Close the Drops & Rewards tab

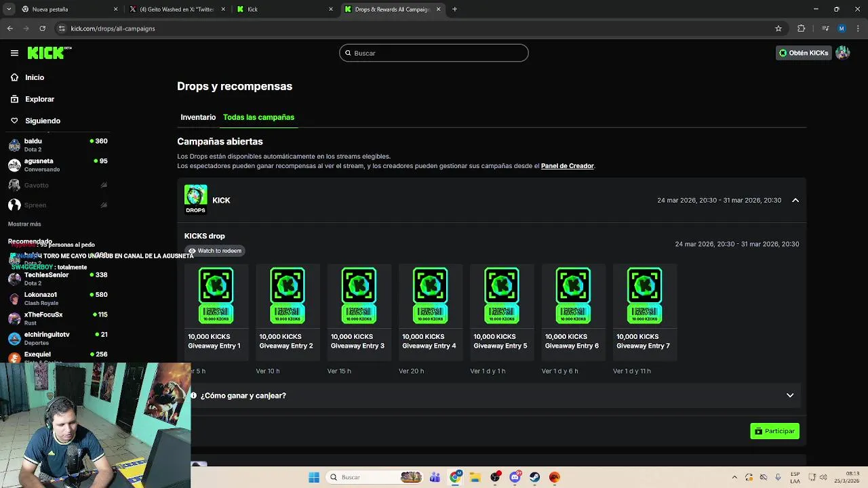[x=439, y=9]
